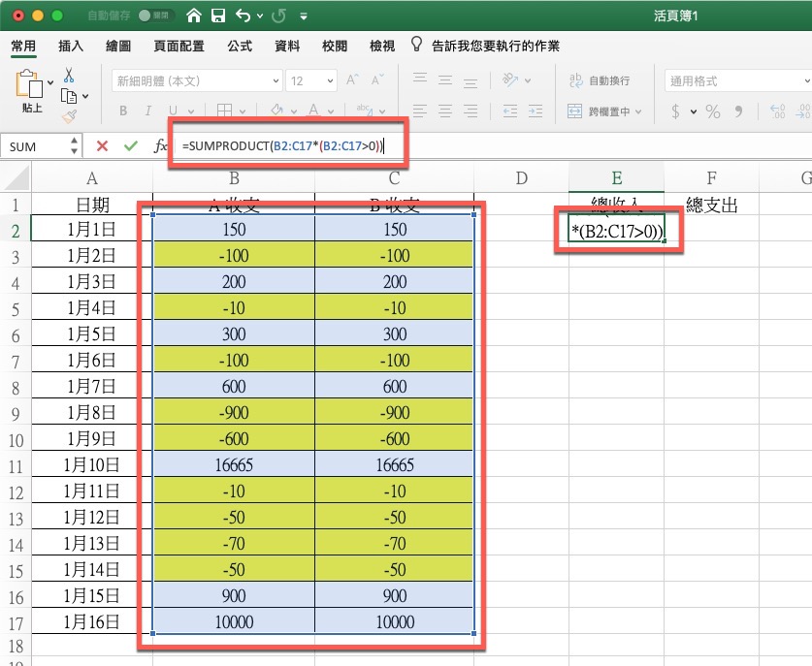The width and height of the screenshot is (812, 666).
Task: Save the workbook with the floppy disk icon
Action: coord(218,16)
